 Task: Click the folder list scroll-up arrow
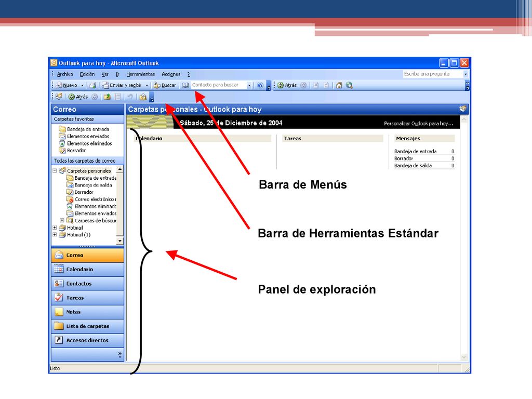pyautogui.click(x=119, y=169)
